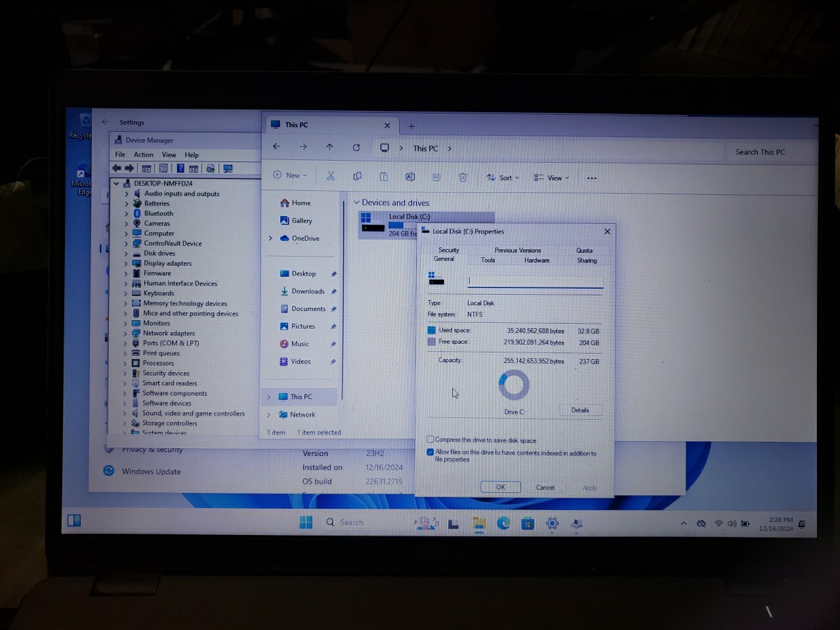This screenshot has height=630, width=840.
Task: Show hidden tray icons chevron
Action: [x=684, y=524]
